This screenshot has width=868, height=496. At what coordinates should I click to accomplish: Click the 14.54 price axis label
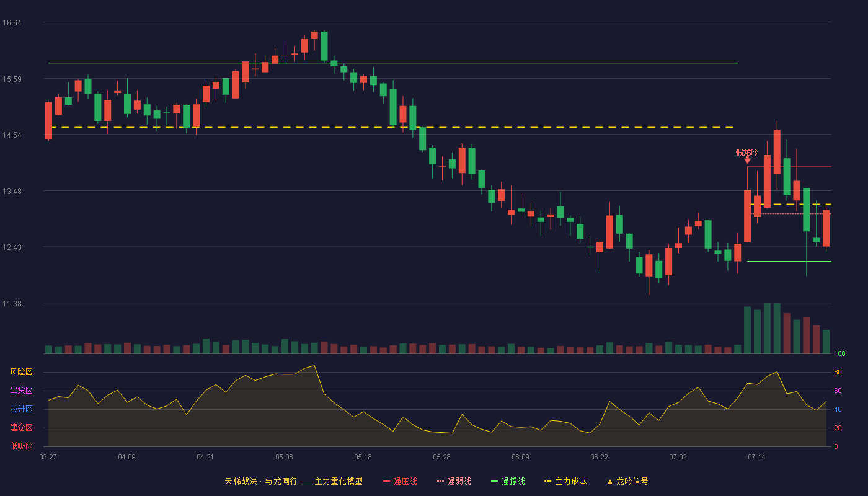12,135
